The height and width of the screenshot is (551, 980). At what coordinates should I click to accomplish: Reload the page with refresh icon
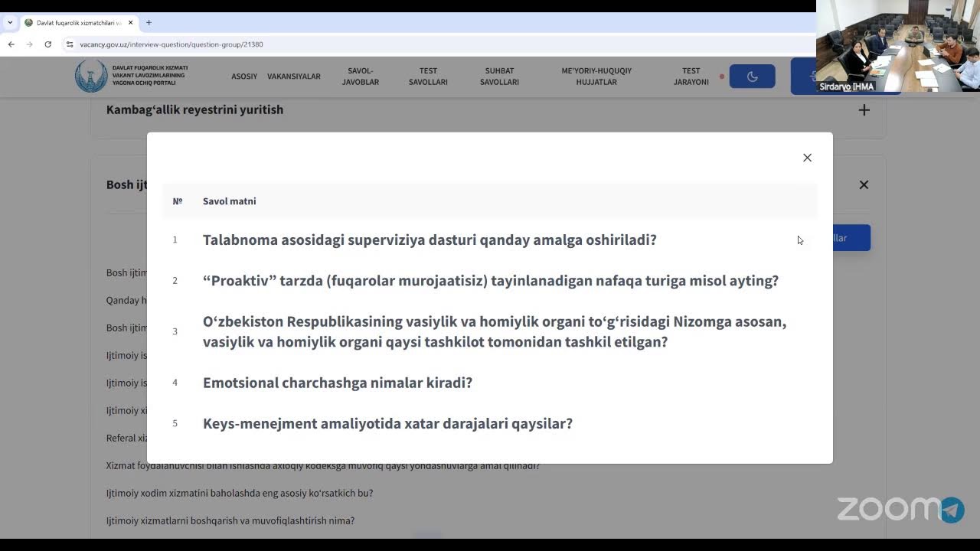coord(47,44)
